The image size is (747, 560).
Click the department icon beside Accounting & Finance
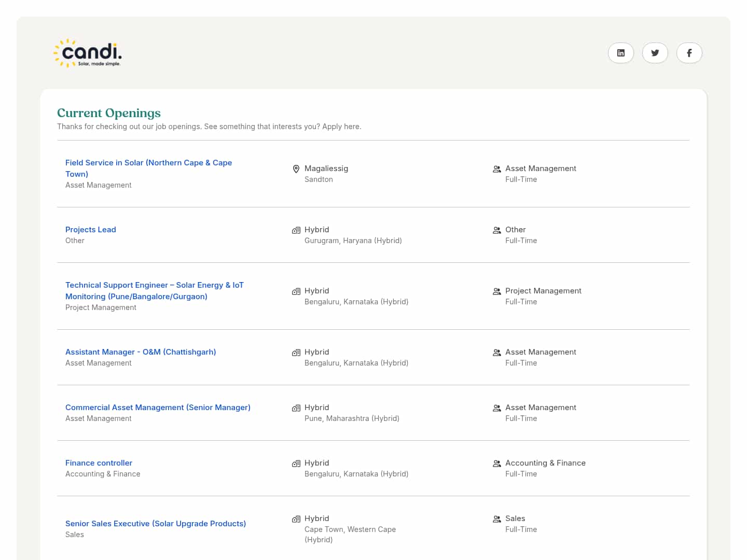pos(496,464)
